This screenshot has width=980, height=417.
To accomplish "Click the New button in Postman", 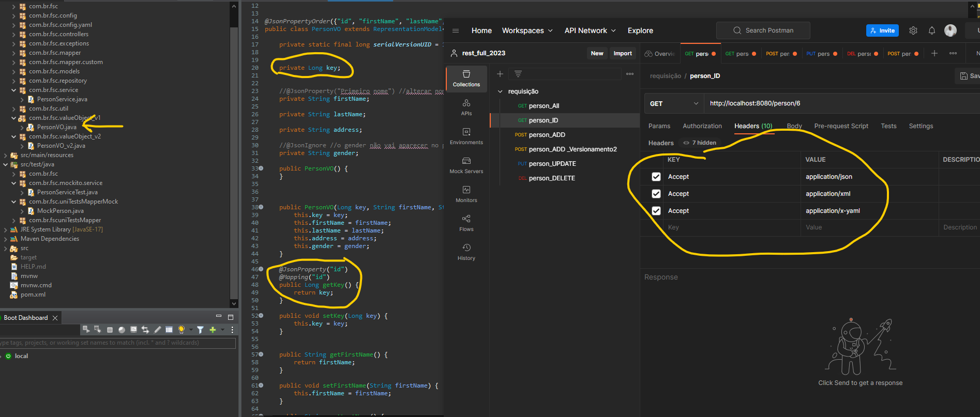I will click(x=597, y=53).
